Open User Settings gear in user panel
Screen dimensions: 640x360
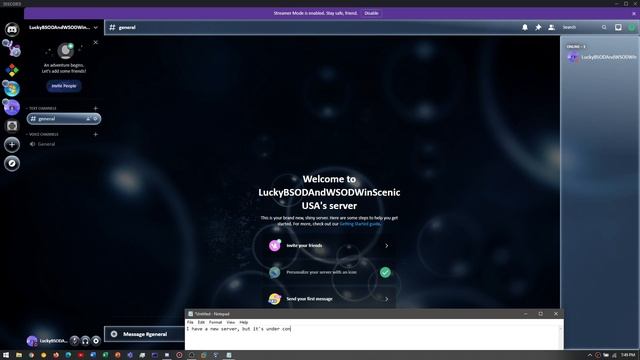(x=96, y=340)
